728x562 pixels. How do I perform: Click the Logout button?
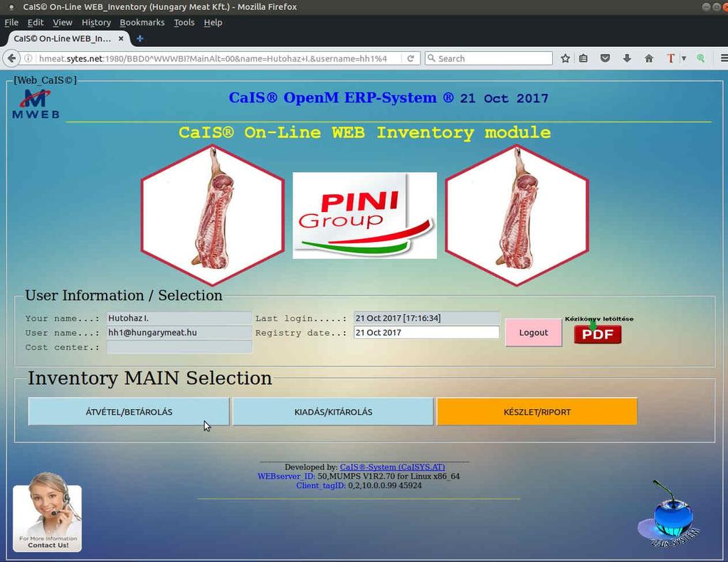[534, 332]
